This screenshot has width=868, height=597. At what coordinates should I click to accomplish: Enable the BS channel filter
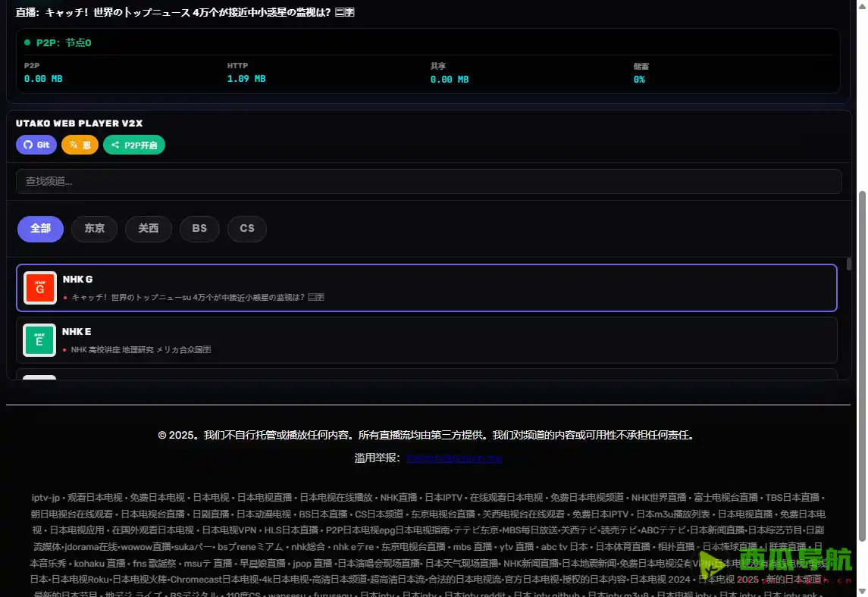pos(199,228)
